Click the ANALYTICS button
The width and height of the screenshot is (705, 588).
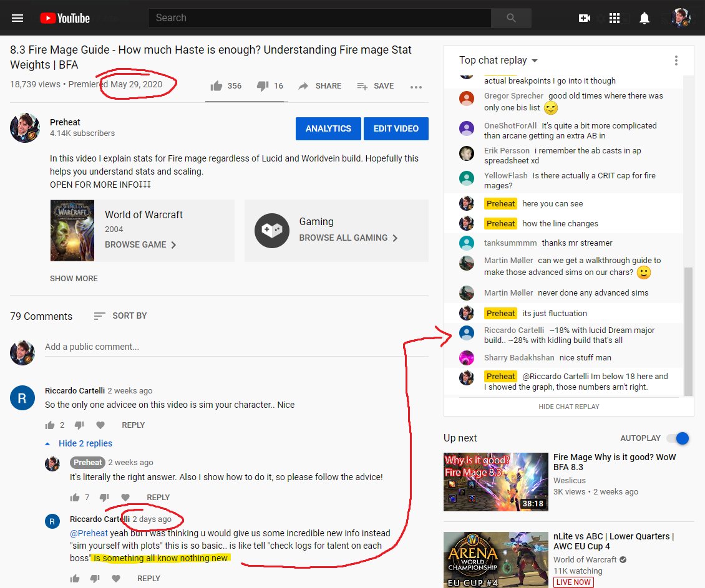pyautogui.click(x=328, y=128)
